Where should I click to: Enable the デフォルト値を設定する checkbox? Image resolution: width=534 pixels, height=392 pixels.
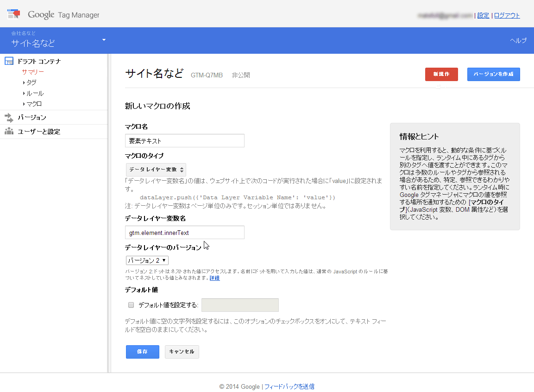131,305
